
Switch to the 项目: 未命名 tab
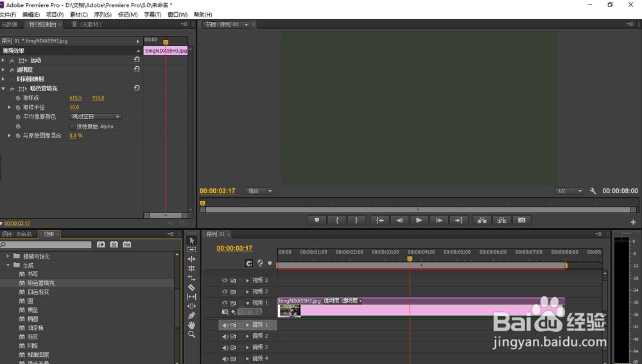(17, 234)
